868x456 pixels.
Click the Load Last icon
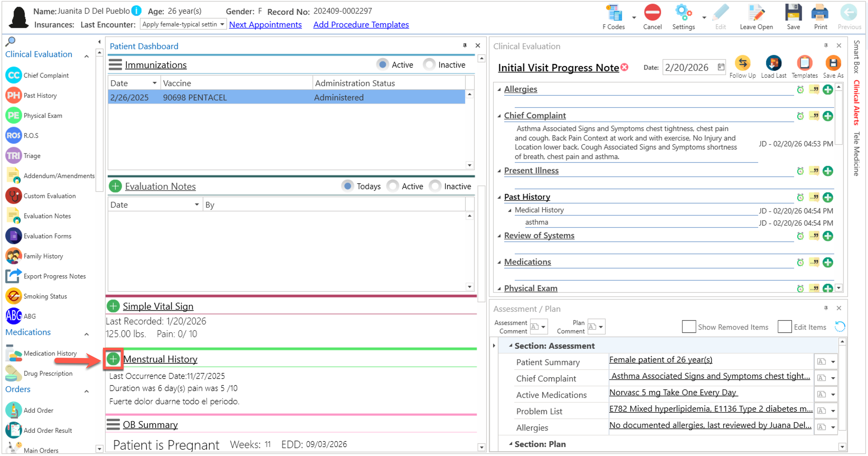click(774, 63)
